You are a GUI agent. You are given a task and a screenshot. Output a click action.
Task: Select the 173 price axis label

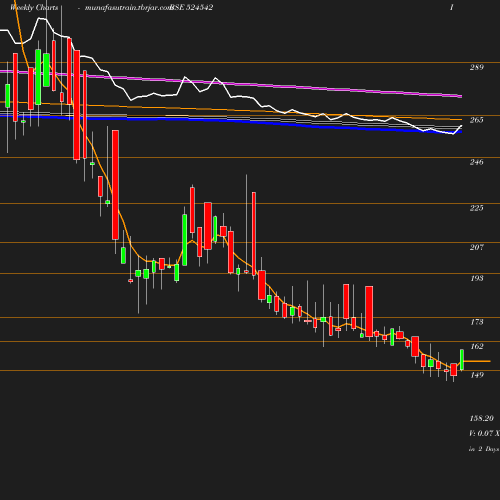coord(477,322)
